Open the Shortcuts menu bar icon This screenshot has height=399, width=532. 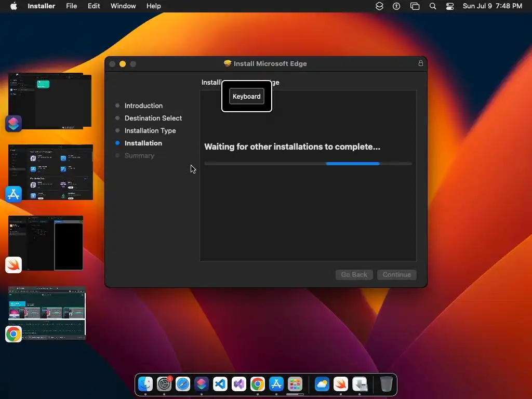tap(379, 6)
